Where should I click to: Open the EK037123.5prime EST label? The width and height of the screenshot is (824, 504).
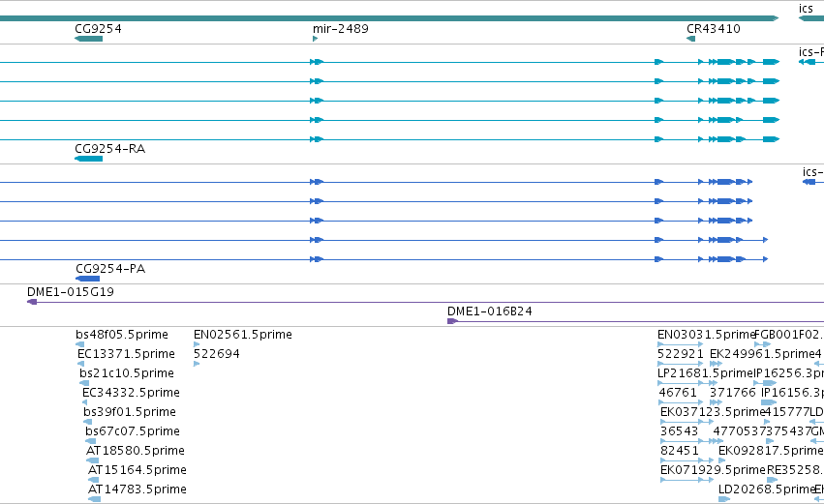point(712,411)
